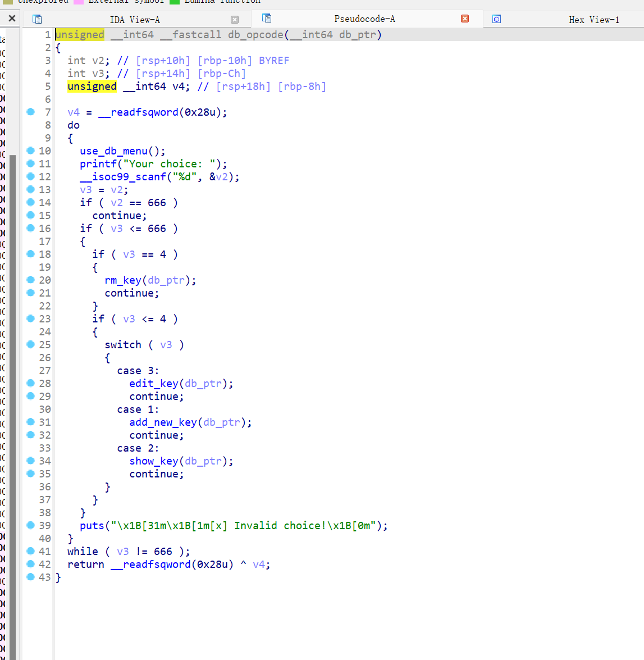This screenshot has width=644, height=660.
Task: Click the switch keyword on line 25
Action: point(123,345)
